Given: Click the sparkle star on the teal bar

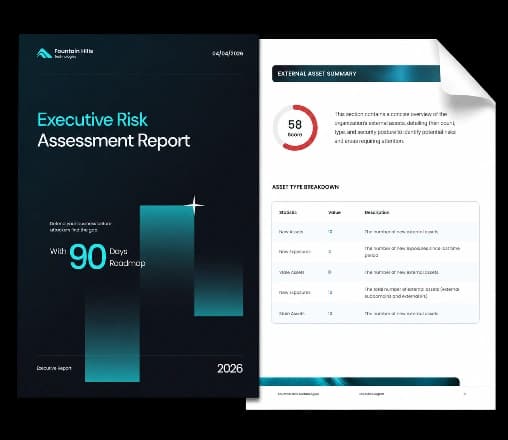Looking at the screenshot, I should point(194,205).
